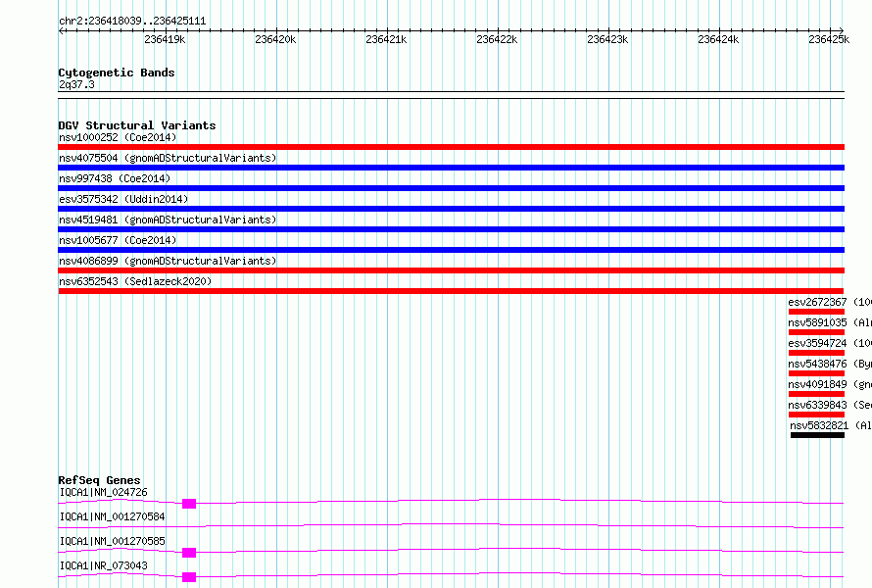Click the Cytogenetic Bands track title
This screenshot has width=872, height=588.
pos(117,73)
